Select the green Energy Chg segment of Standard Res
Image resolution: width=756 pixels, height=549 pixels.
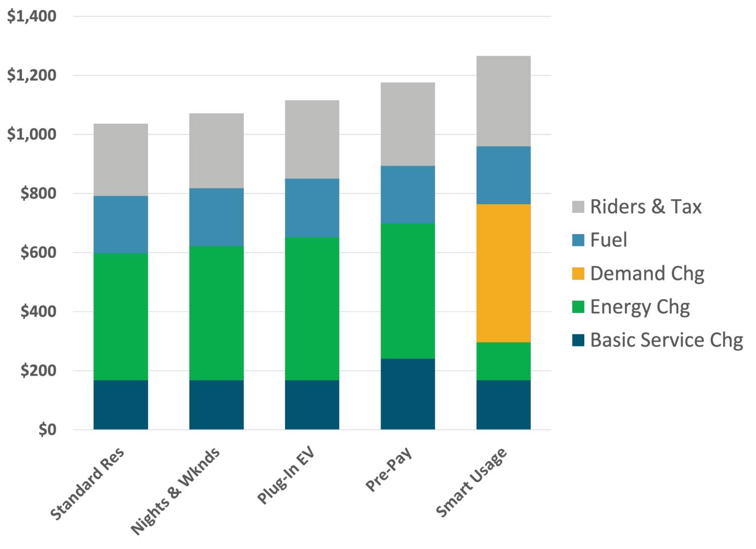pos(121,317)
